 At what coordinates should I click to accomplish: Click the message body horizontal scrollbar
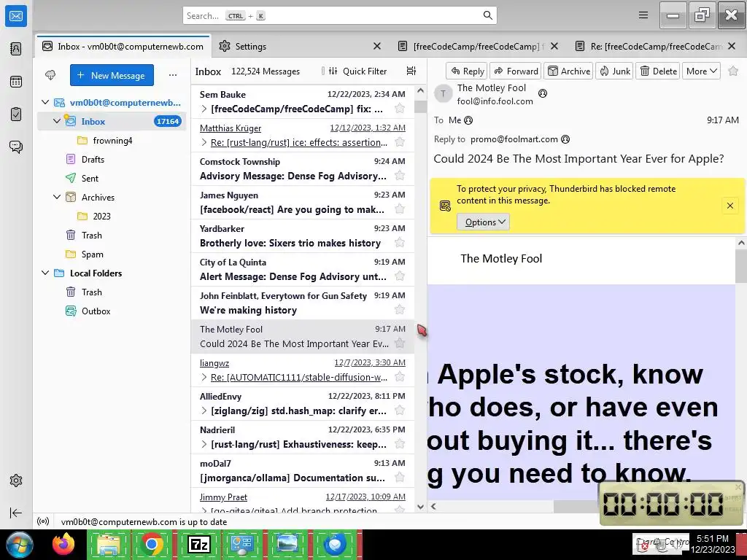576,506
